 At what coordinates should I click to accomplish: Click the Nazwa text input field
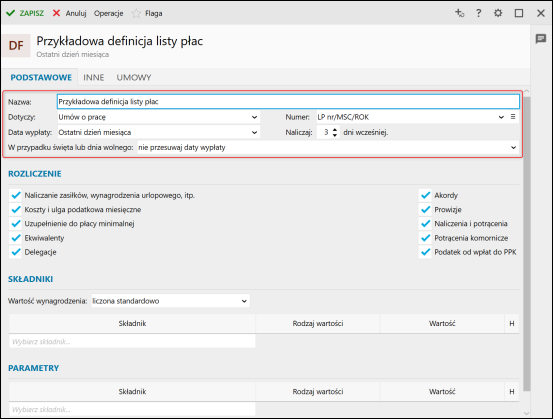tap(288, 102)
